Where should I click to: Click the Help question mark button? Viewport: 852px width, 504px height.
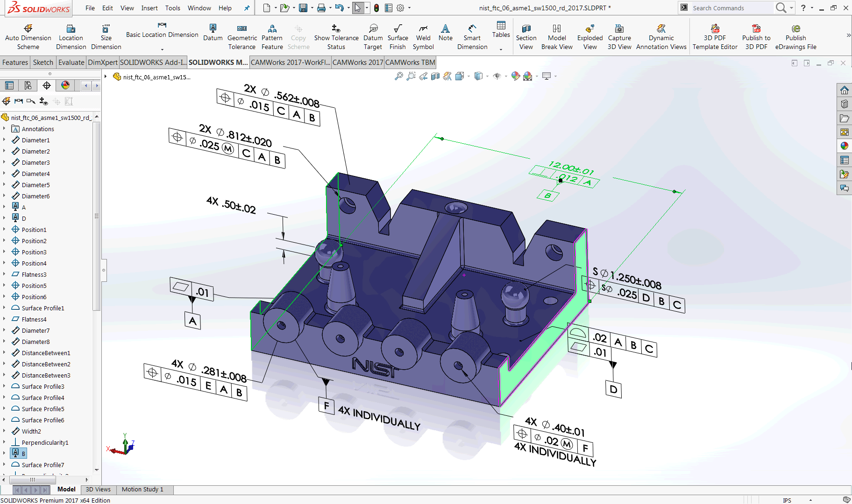[x=803, y=8]
